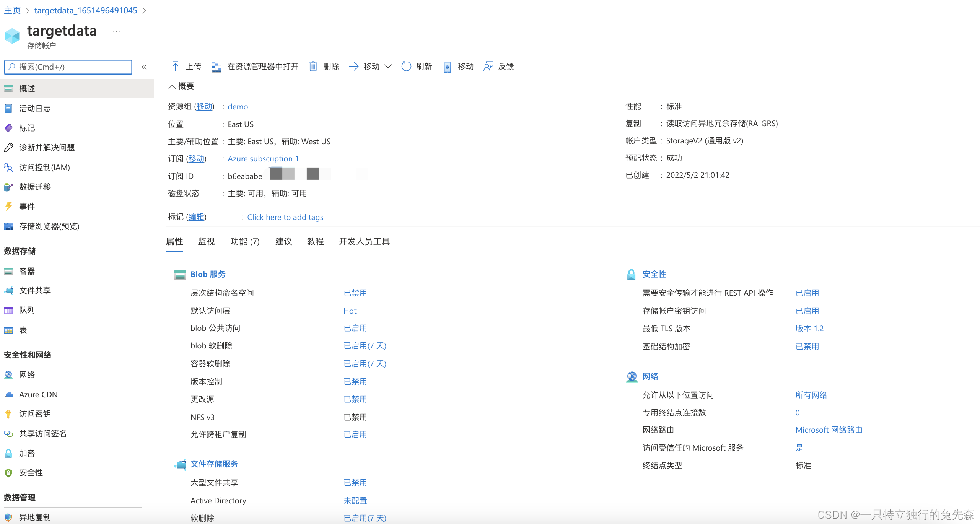Switch to the 属性 tab
Screen dimensions: 980x524
click(x=174, y=242)
